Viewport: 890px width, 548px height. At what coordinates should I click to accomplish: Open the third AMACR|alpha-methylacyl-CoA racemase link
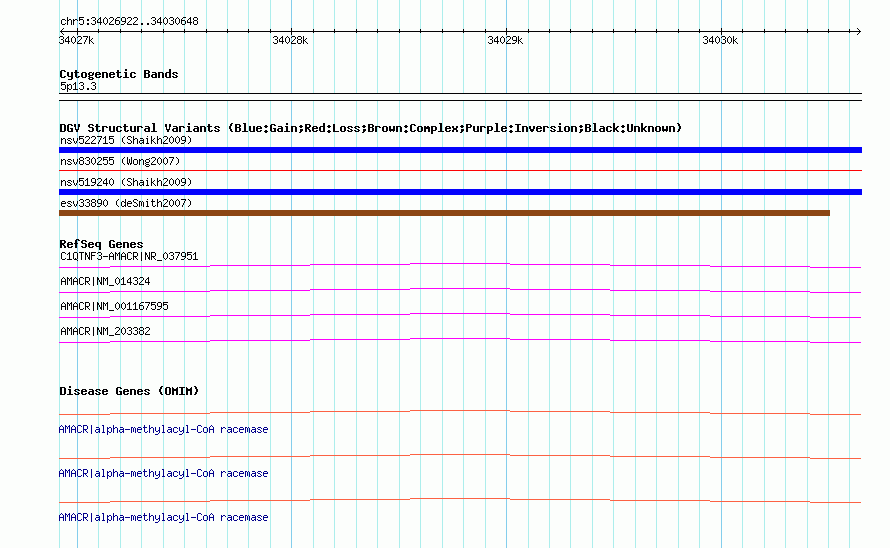pos(163,518)
